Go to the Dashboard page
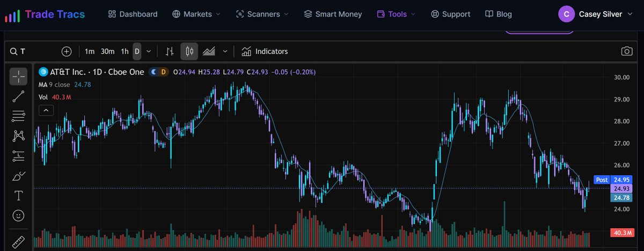 point(133,15)
